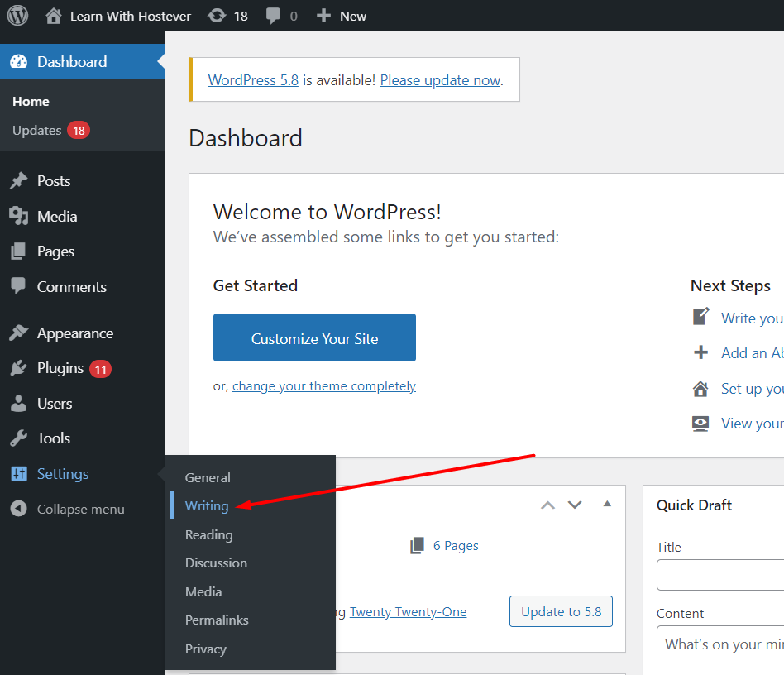Click the plus icon next to New

pos(323,16)
